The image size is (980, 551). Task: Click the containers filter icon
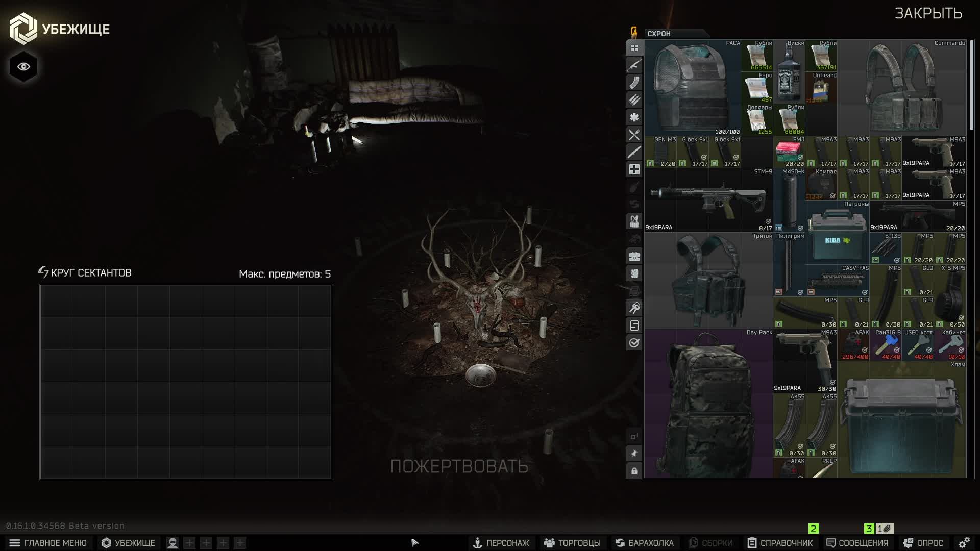(634, 258)
